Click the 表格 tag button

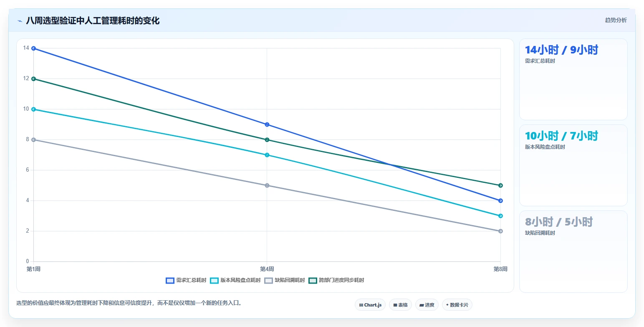tap(400, 305)
